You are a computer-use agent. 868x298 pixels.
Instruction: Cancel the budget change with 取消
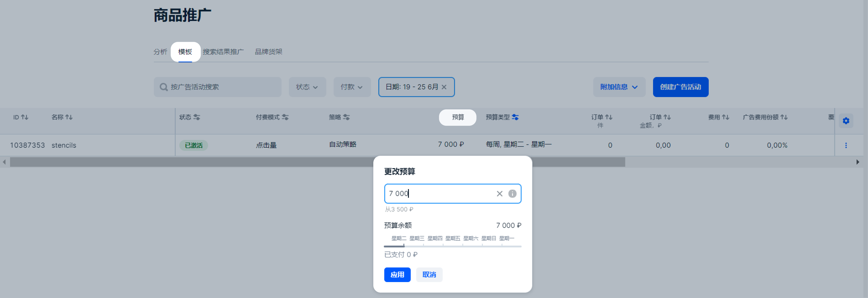[x=429, y=275]
